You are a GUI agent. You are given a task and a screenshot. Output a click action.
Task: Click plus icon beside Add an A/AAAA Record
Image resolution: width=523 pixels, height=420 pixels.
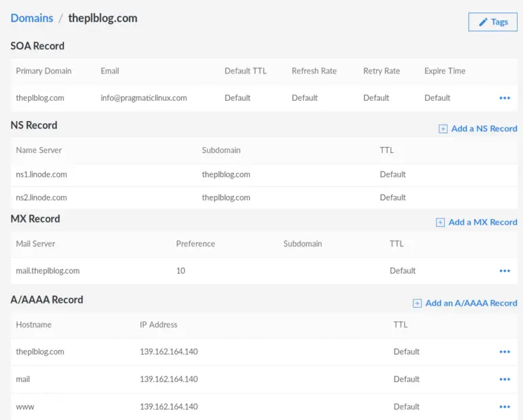tap(417, 304)
